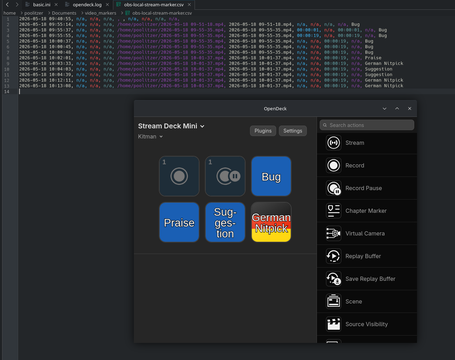Close the opendeck.log tab

pos(107,5)
